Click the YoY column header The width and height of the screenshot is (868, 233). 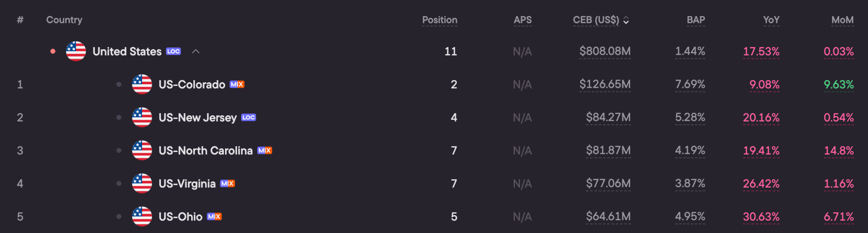coord(771,20)
